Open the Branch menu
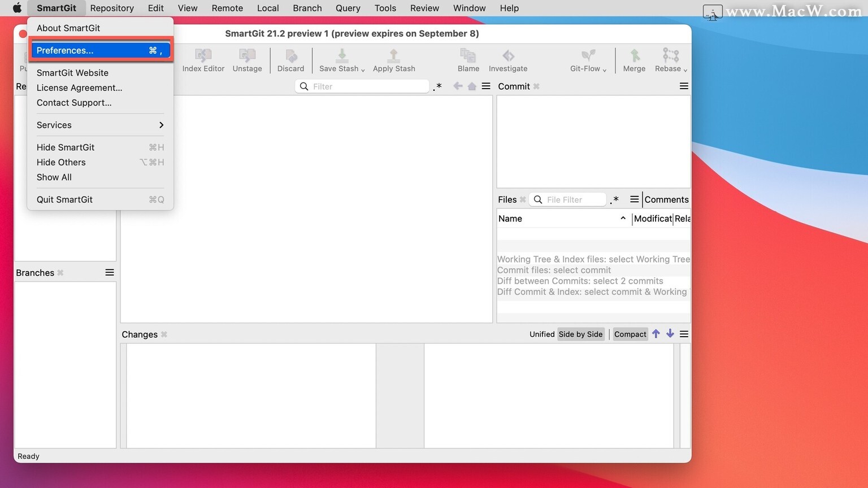This screenshot has width=868, height=488. [x=307, y=8]
